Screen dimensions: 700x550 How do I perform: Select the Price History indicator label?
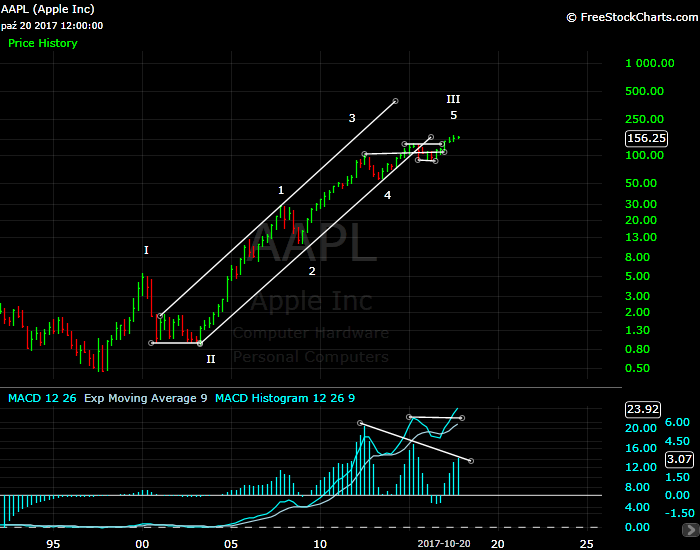coord(43,43)
